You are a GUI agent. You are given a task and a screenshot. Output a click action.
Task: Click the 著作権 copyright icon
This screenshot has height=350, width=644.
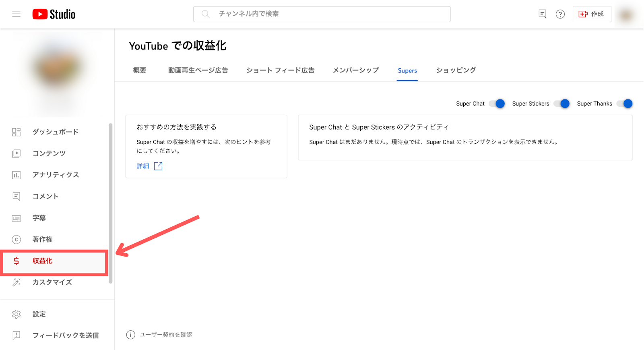(16, 239)
